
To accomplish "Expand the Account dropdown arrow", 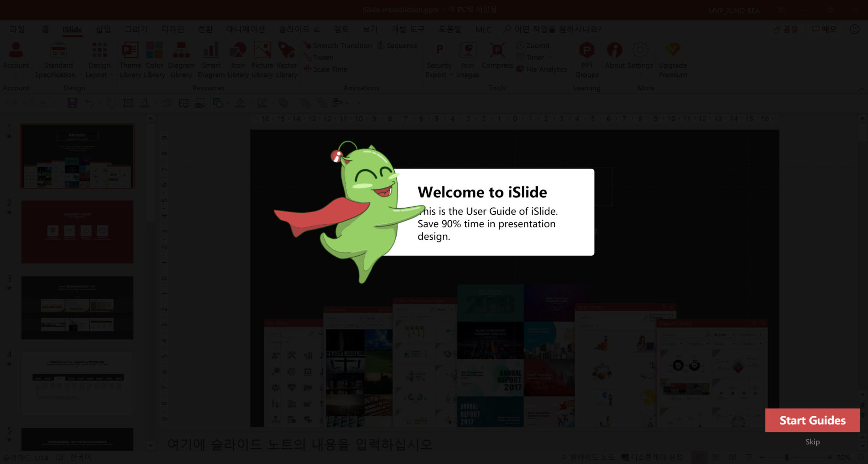I will [x=16, y=75].
